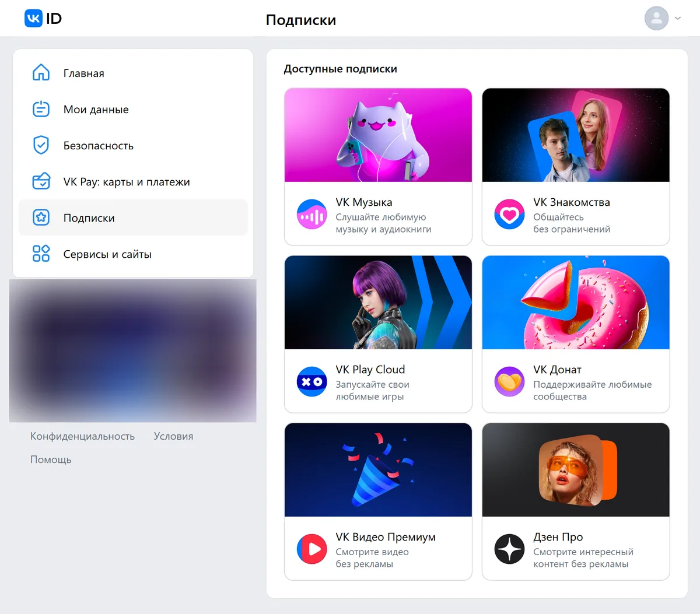700x614 pixels.
Task: Open VK Видео Премиум party banner
Action: click(x=378, y=470)
